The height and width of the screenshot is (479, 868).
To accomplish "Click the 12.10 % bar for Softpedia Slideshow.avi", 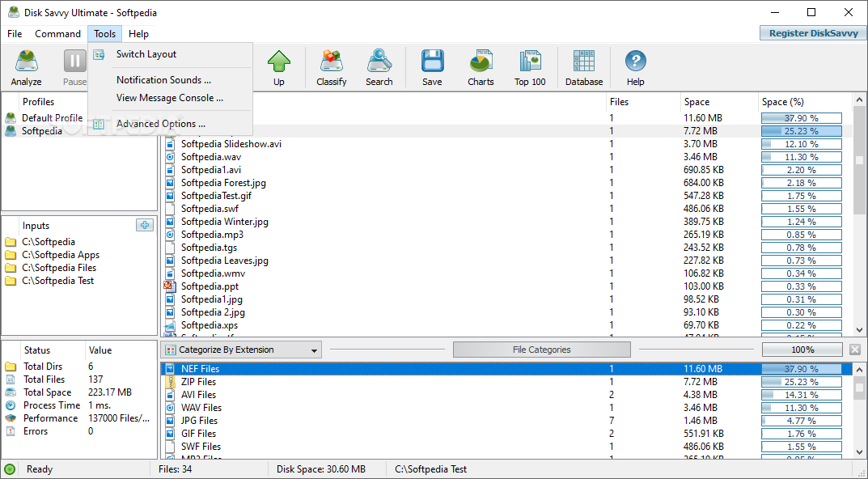I will (802, 144).
